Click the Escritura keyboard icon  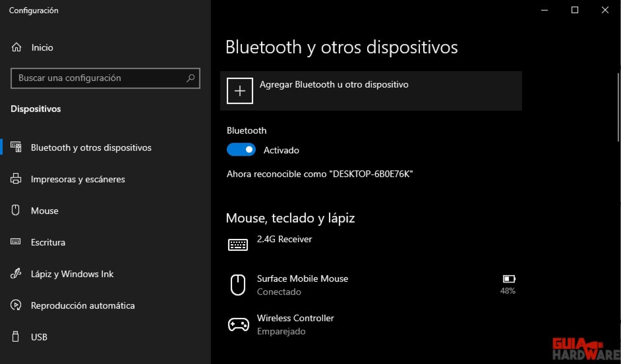click(x=15, y=241)
